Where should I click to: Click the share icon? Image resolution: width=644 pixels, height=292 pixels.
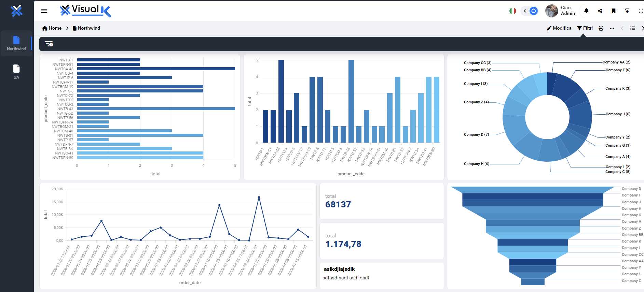pos(600,11)
